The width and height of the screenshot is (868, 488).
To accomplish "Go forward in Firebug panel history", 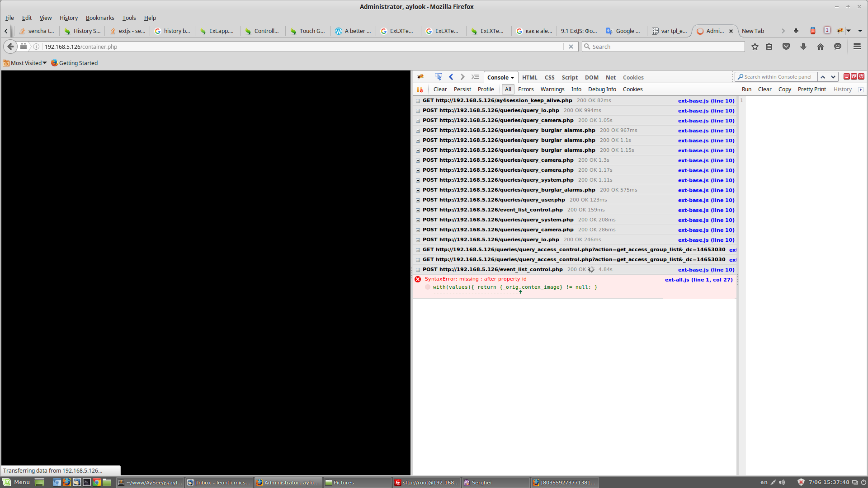I will [462, 77].
